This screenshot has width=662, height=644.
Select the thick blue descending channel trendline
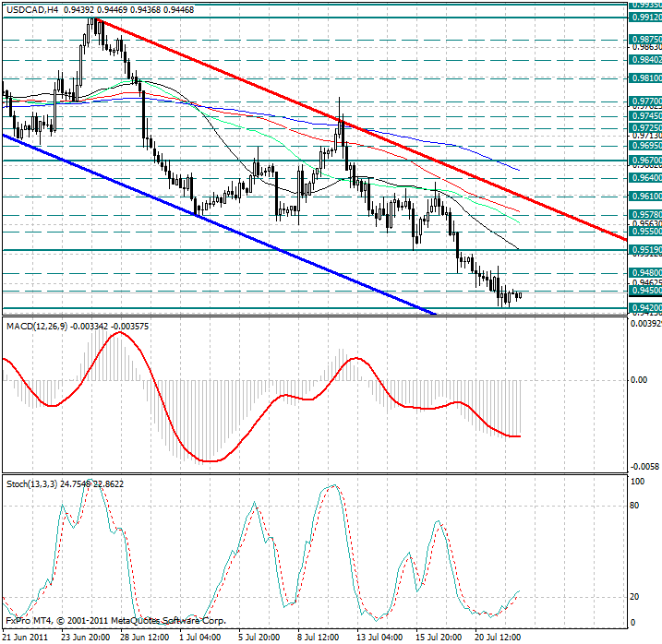click(220, 224)
